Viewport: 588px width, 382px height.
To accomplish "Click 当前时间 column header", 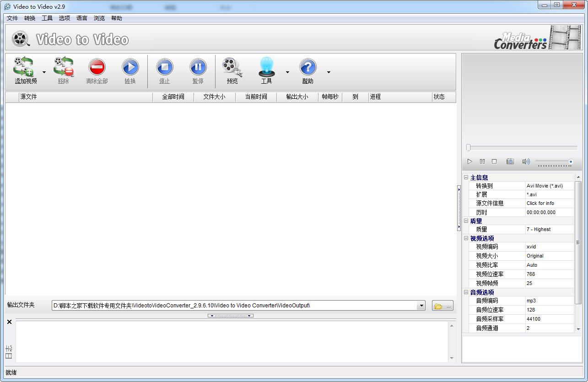I will (256, 97).
